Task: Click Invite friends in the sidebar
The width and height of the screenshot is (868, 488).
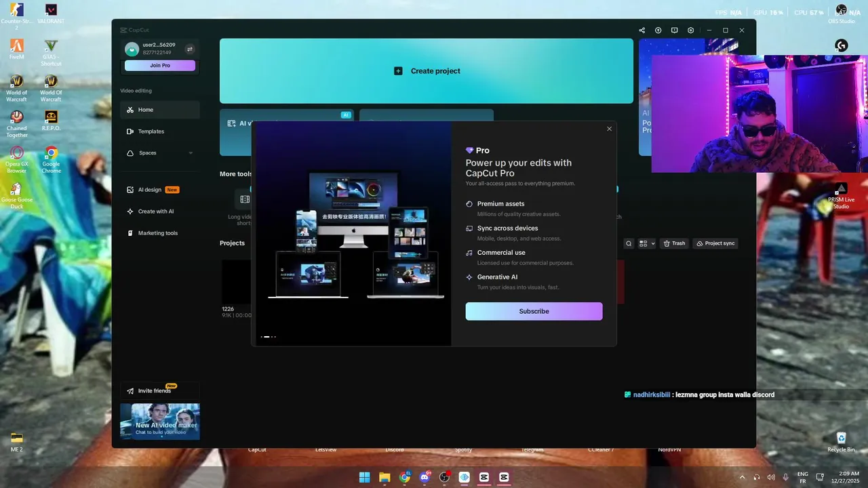Action: 160,391
